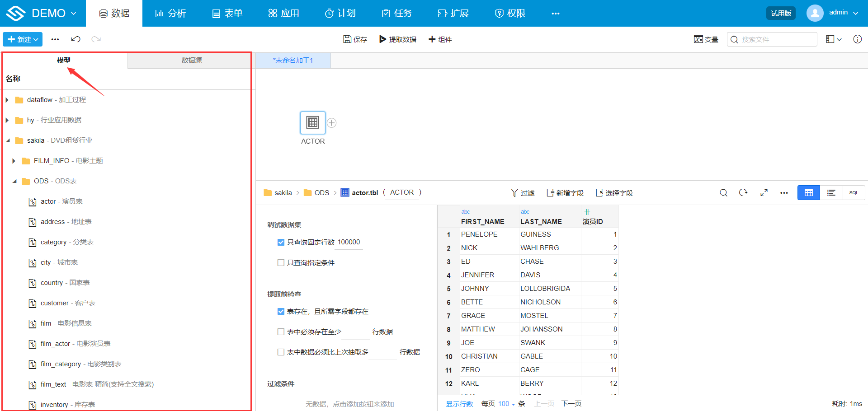Click the expand fullscreen arrows icon

point(764,193)
